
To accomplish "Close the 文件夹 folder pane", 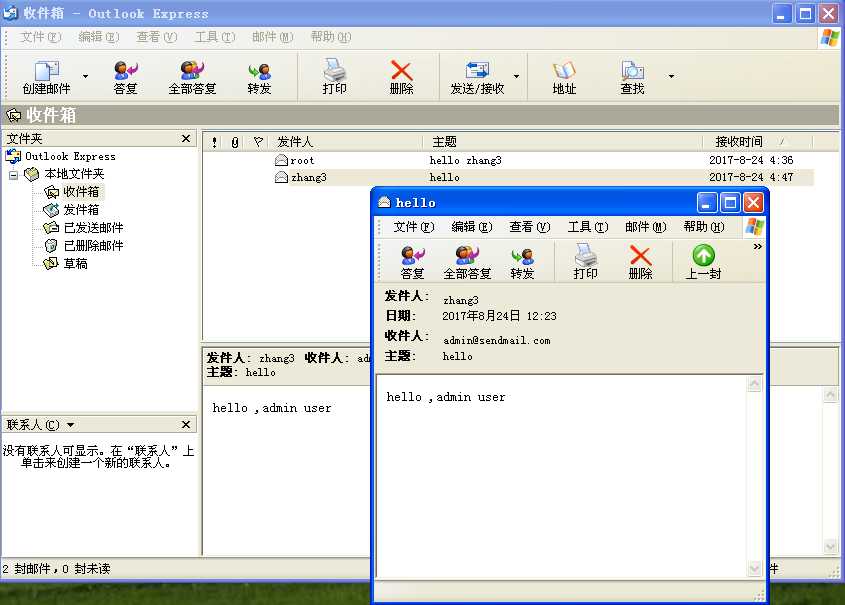I will click(x=186, y=138).
